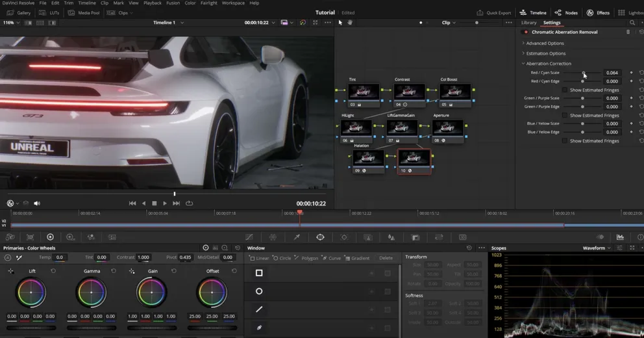Enable Show Estimated Fringes under Blue / Yellow
Viewport: 644px width, 338px height.
point(565,141)
